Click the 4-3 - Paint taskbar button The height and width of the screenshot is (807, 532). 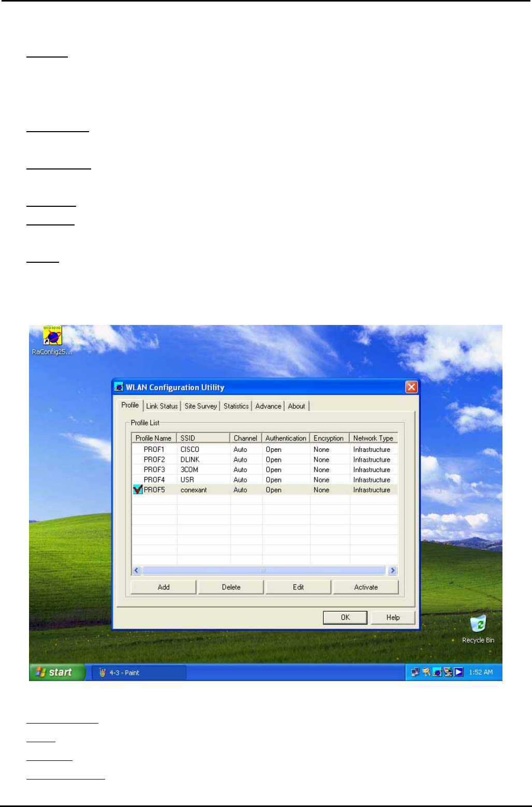(139, 673)
